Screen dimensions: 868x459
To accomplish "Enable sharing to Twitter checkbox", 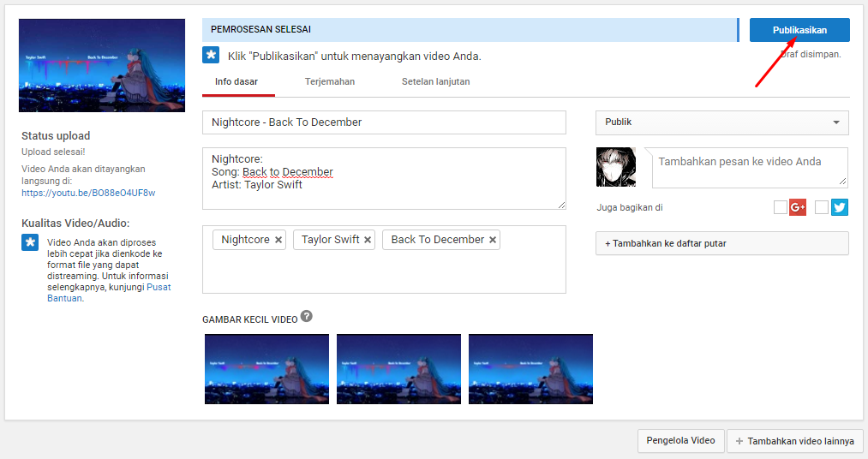I will pyautogui.click(x=822, y=207).
